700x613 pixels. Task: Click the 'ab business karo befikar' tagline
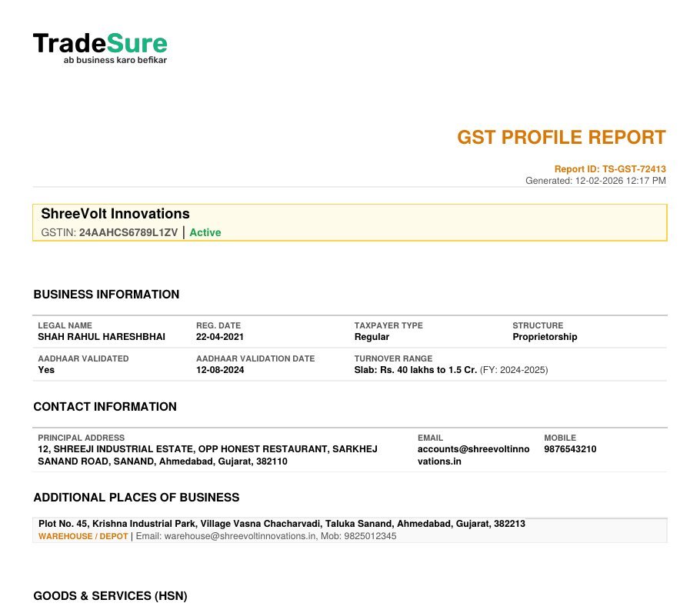[x=115, y=60]
